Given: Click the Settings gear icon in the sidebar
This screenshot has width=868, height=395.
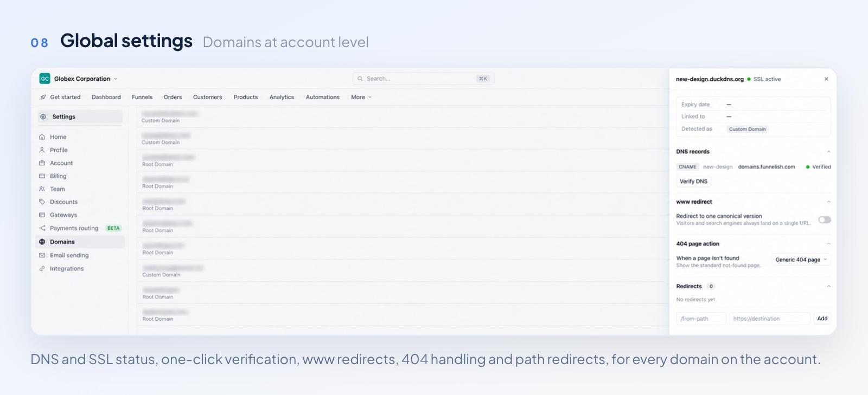Looking at the screenshot, I should click(43, 116).
